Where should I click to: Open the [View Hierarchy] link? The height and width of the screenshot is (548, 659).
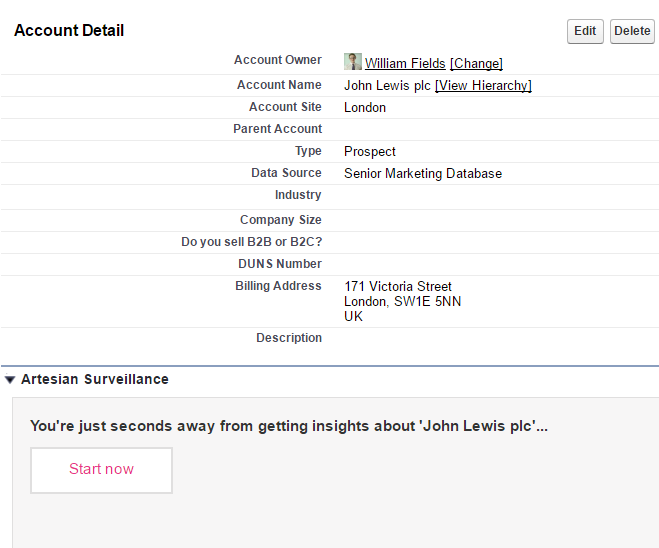coord(483,86)
